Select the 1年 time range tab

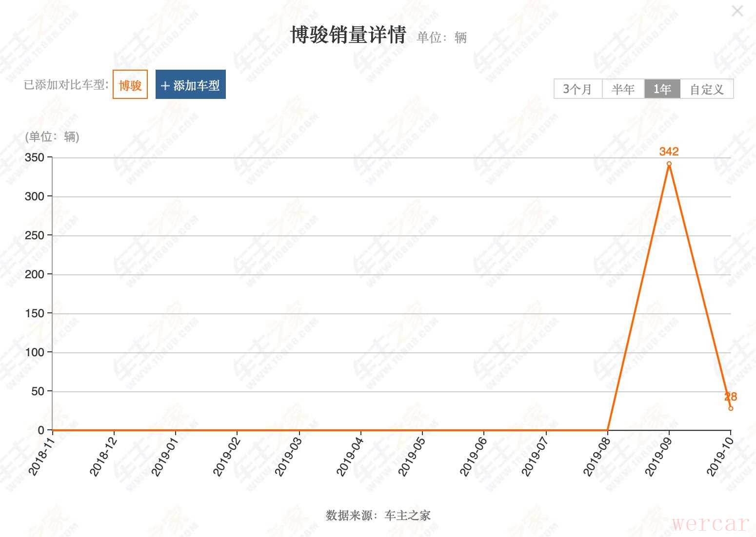(662, 89)
